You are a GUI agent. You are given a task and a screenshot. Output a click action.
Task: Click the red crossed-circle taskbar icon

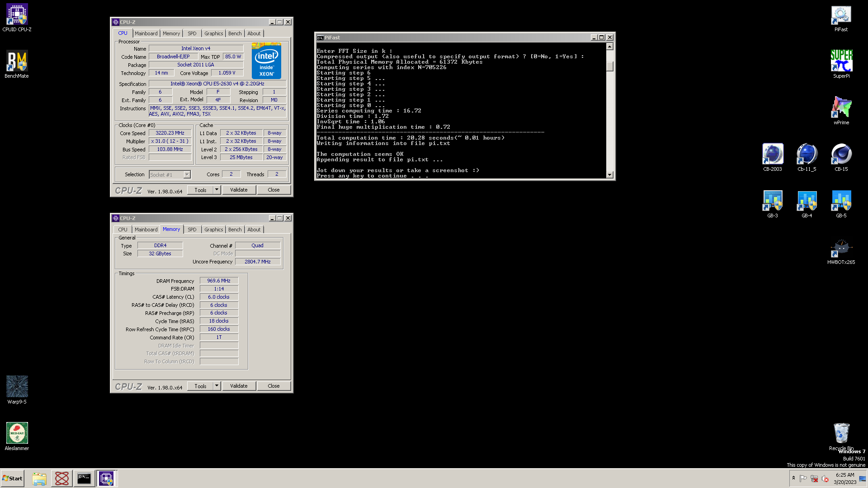tap(62, 479)
